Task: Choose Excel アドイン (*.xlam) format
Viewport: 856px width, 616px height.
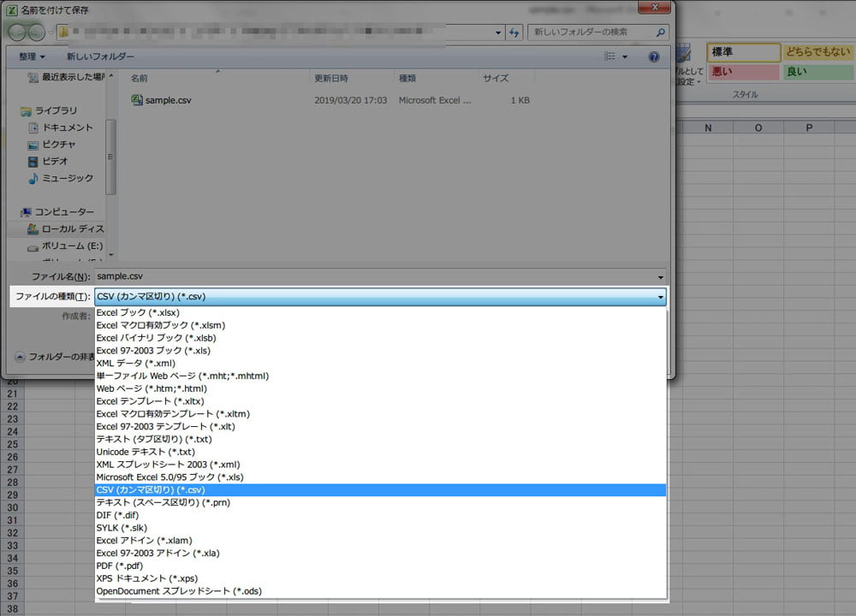Action: [381, 540]
